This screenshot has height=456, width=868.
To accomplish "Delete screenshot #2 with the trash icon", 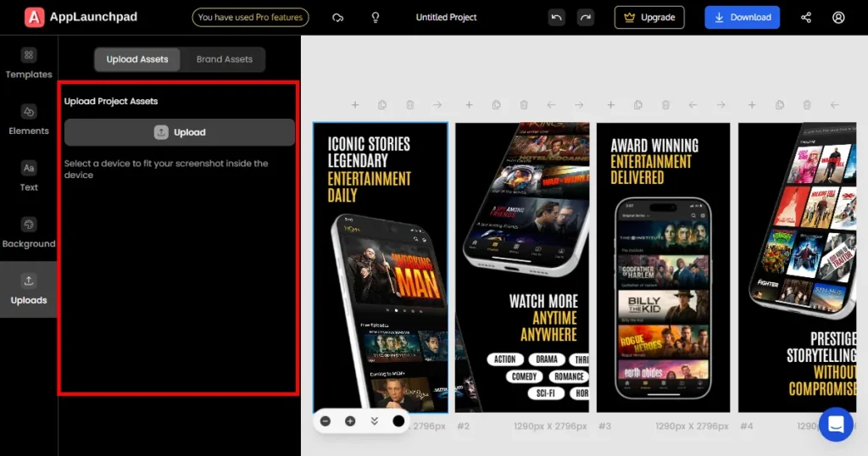I will coord(524,104).
